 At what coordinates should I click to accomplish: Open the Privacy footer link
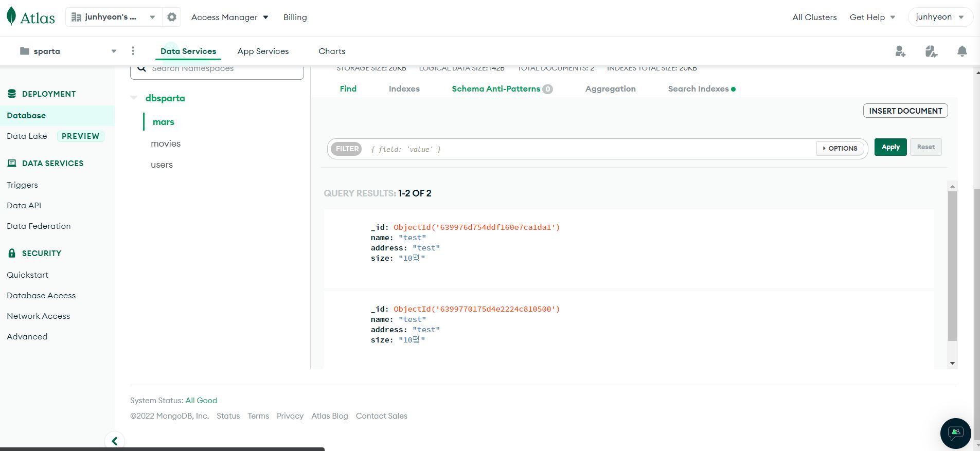pos(290,416)
